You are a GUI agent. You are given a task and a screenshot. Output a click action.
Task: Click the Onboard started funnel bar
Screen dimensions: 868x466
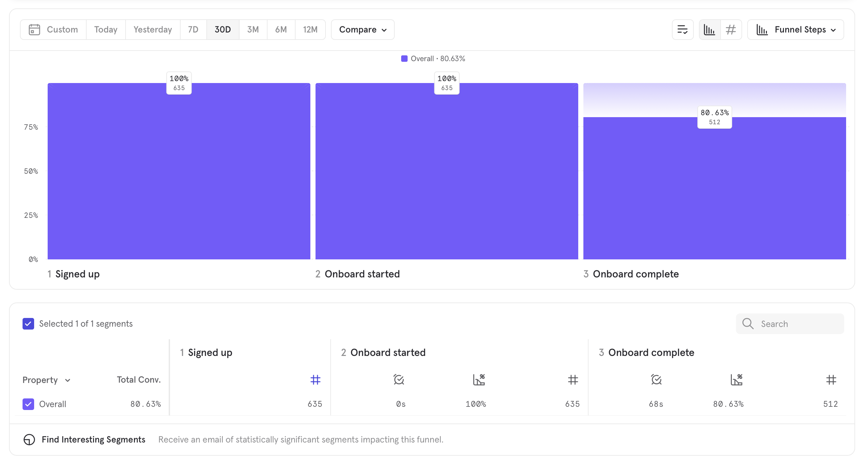click(x=447, y=171)
